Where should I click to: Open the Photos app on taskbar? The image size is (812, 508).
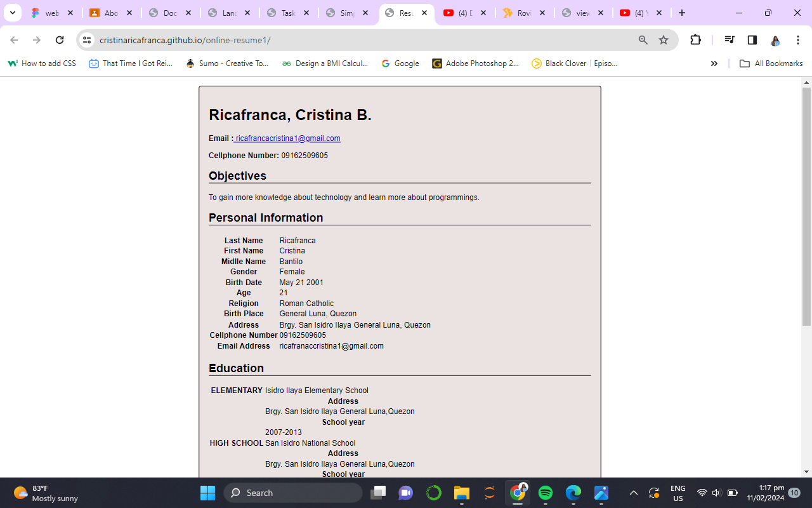(601, 493)
